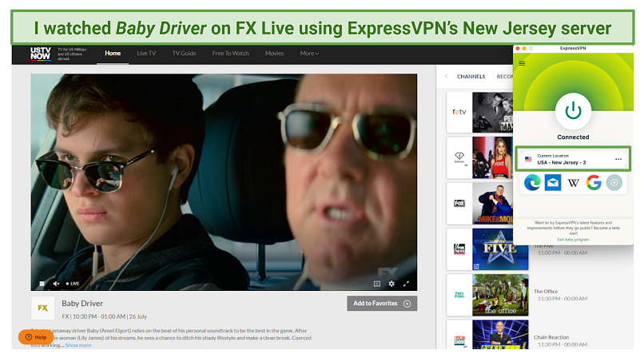Open The Office show thumbnail
Screen dimensions: 644x362
click(500, 295)
